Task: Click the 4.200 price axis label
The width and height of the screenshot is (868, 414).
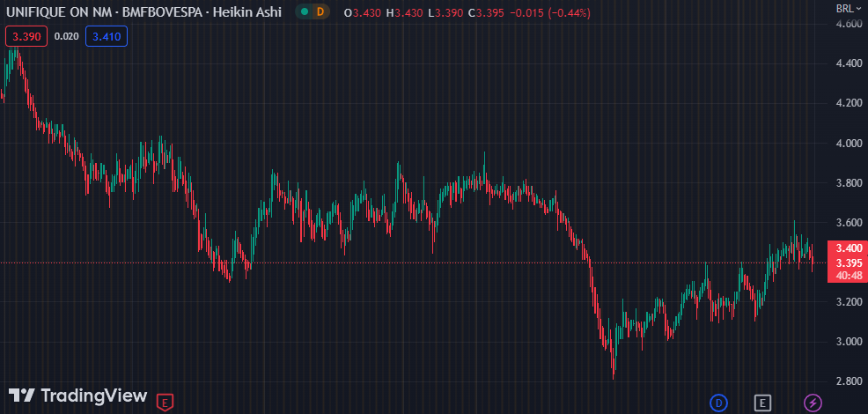Action: [850, 103]
